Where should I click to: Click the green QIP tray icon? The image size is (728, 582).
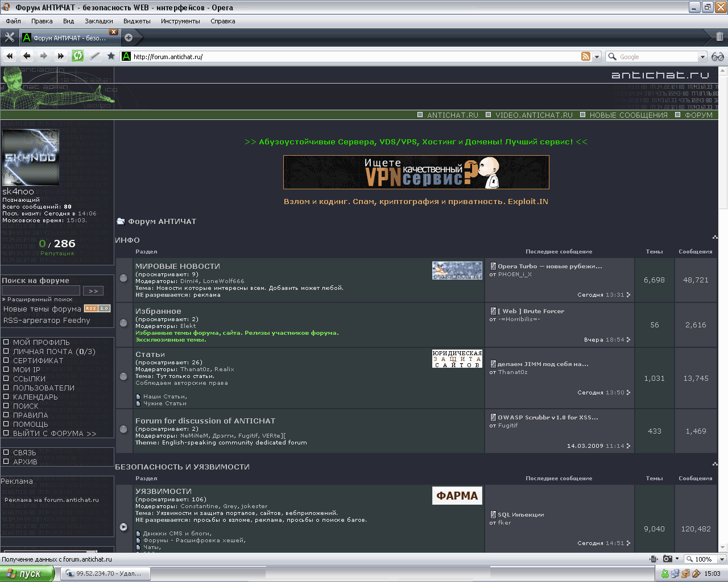(x=665, y=573)
